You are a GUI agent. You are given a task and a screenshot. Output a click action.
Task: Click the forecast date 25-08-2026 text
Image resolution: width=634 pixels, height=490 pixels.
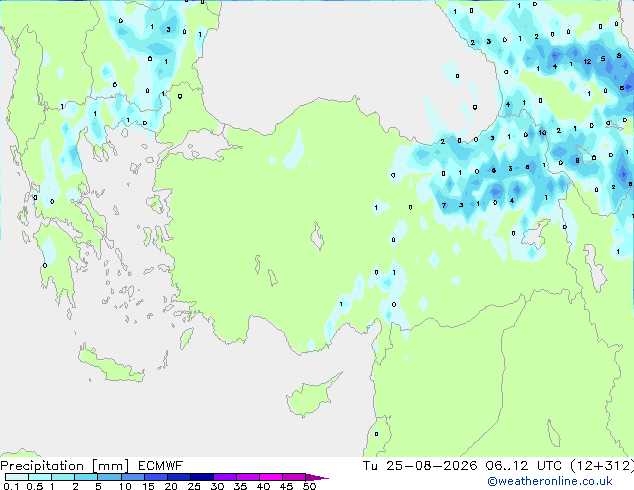point(431,466)
